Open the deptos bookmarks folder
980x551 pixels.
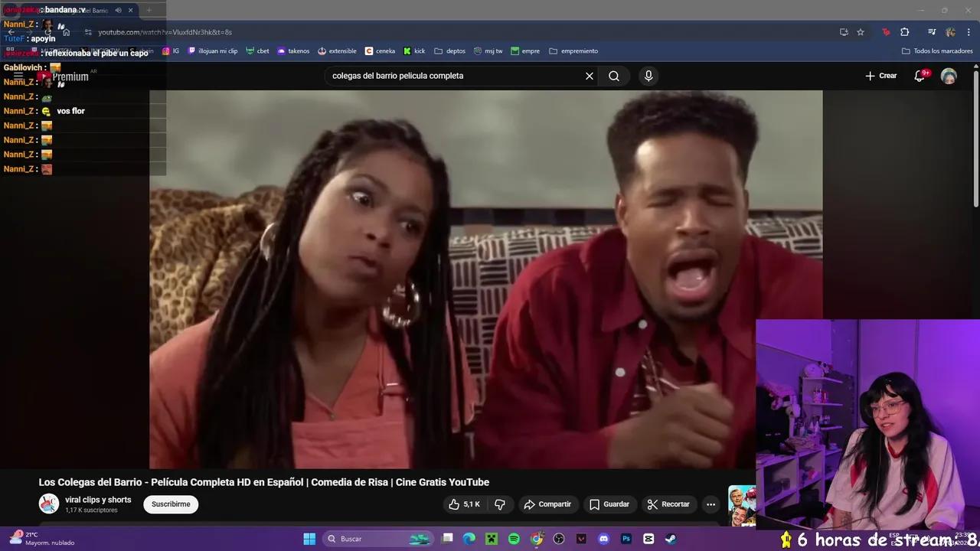[450, 51]
